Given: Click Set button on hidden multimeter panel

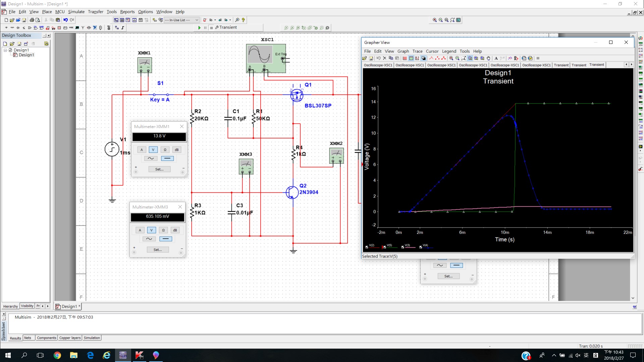Looking at the screenshot, I should 448,276.
